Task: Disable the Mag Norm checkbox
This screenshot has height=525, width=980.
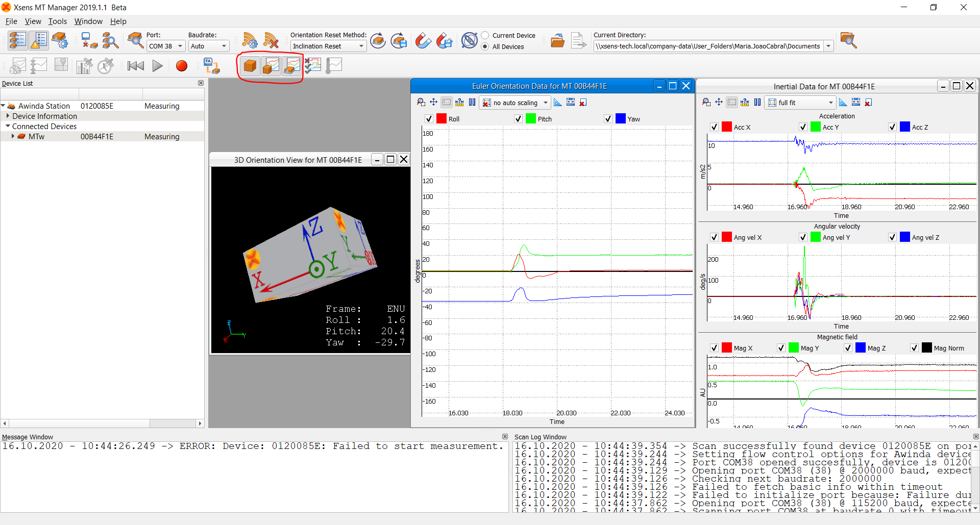Action: [914, 348]
